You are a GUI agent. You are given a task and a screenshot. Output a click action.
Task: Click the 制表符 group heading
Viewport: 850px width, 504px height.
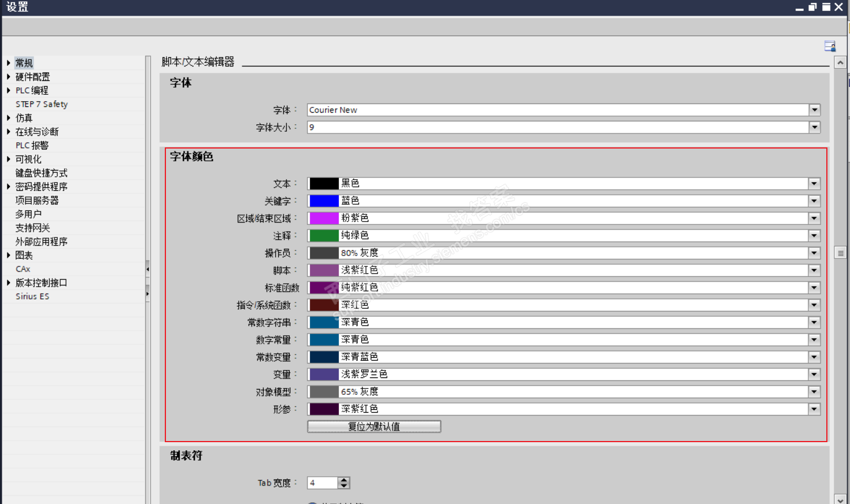click(x=186, y=455)
